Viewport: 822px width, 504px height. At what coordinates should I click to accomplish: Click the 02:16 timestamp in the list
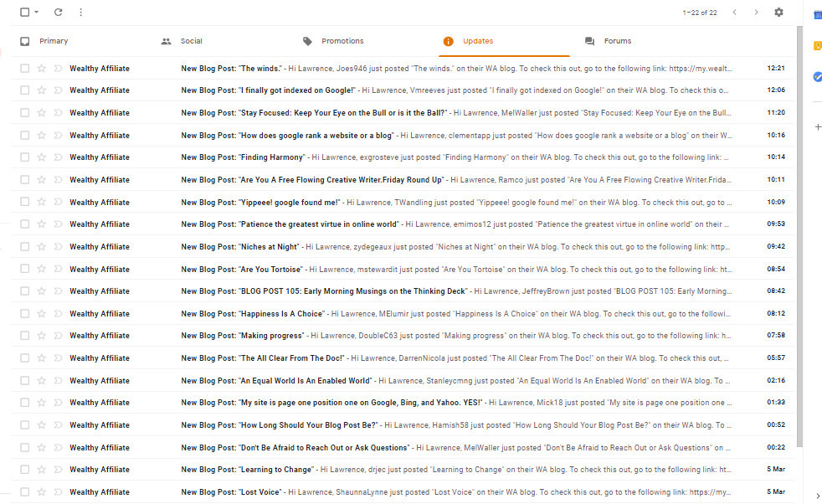tap(776, 380)
